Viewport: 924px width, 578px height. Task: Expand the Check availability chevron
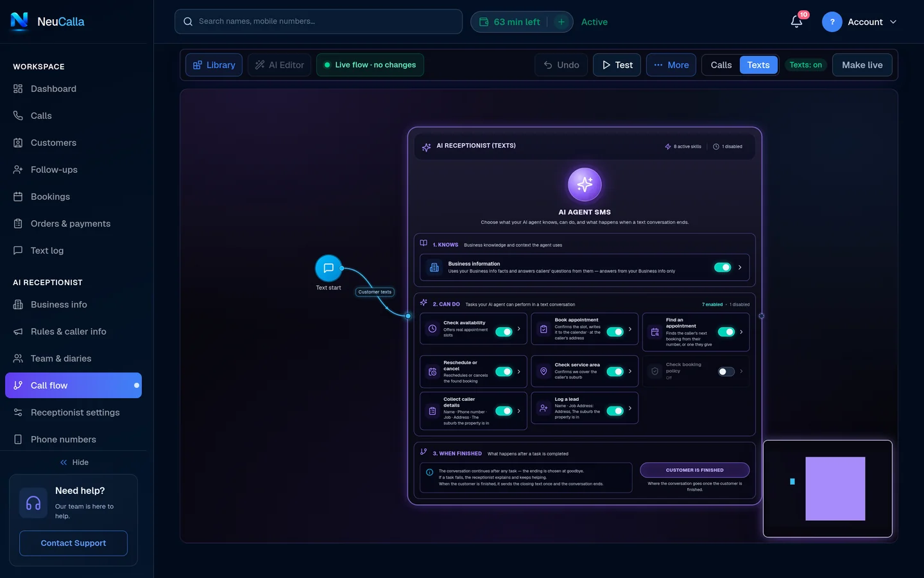[519, 329]
